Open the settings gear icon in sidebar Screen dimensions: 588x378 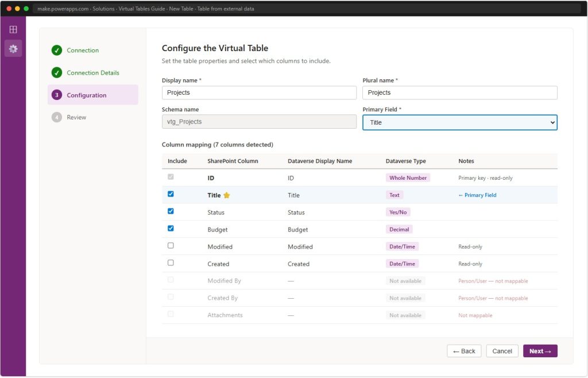[x=13, y=48]
